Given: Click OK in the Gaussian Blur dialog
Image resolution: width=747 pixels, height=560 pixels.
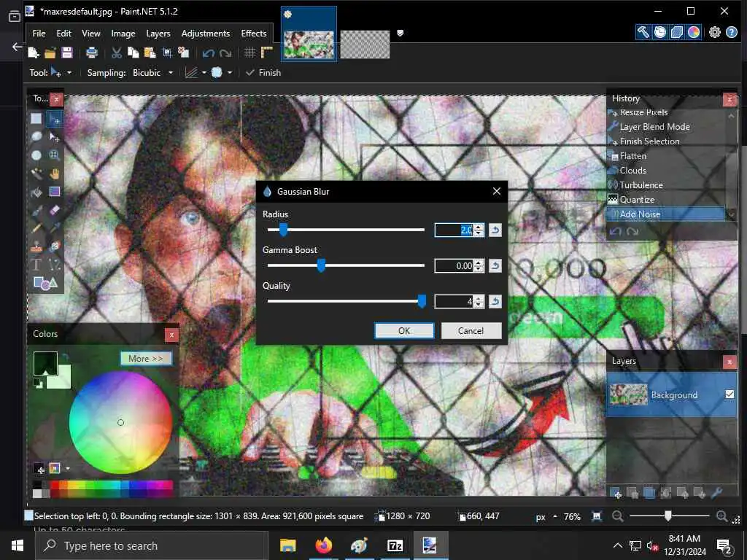Looking at the screenshot, I should click(404, 330).
